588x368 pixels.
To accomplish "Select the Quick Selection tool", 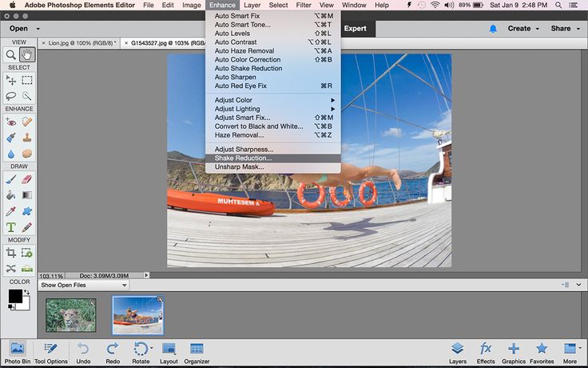I will tap(27, 96).
